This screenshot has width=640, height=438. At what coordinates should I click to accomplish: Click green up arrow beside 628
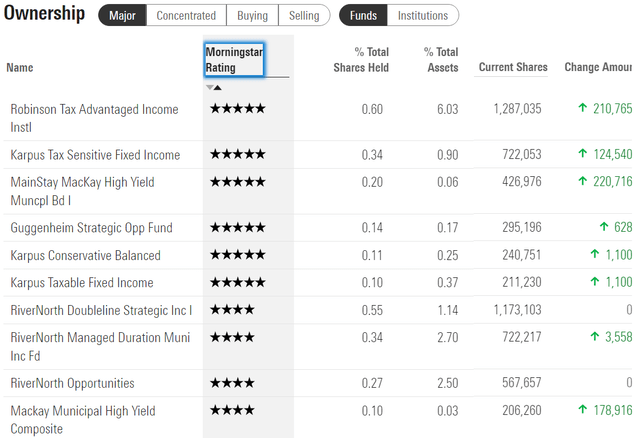click(604, 227)
